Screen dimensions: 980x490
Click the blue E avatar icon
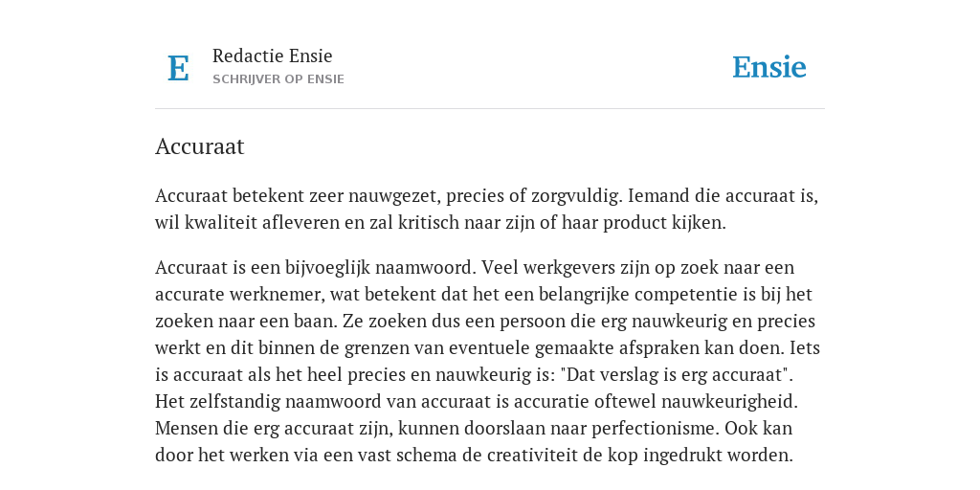(178, 68)
